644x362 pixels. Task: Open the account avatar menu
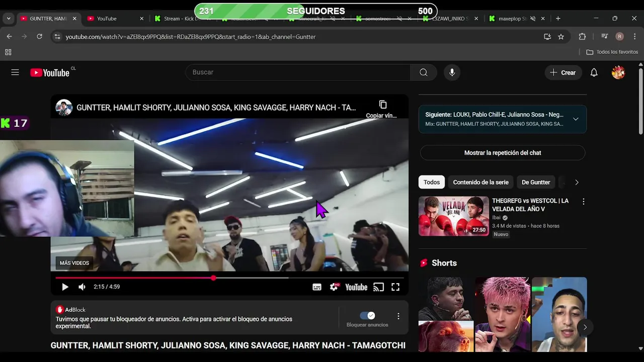pos(618,72)
